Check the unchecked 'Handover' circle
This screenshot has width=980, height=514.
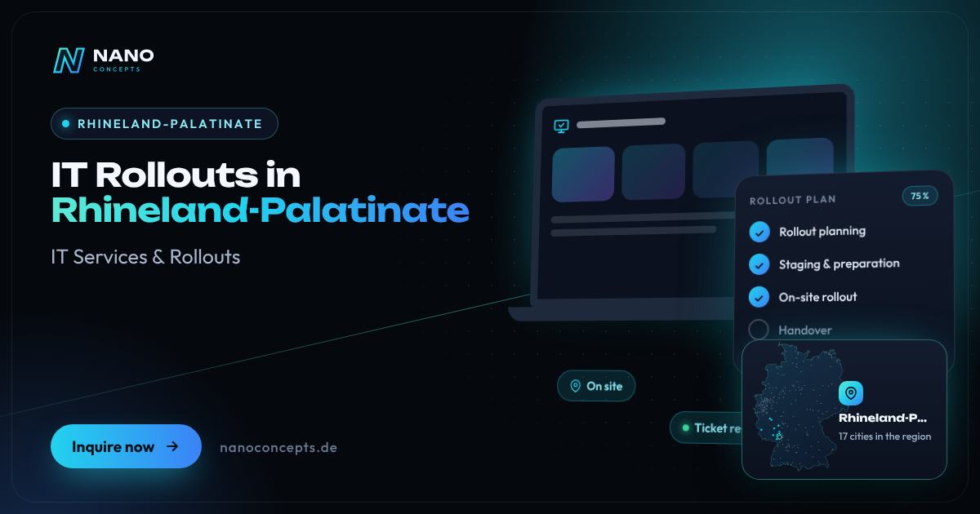coord(759,330)
